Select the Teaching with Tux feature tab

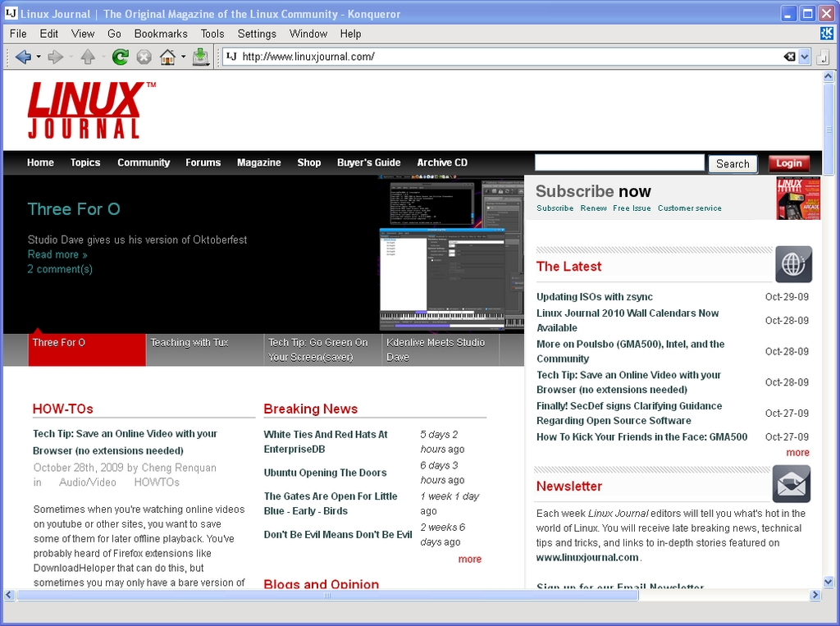tap(189, 343)
